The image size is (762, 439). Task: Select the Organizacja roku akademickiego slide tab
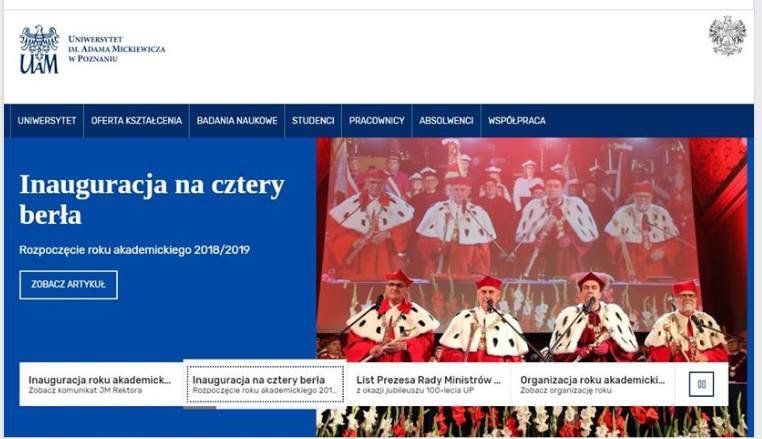click(x=593, y=384)
